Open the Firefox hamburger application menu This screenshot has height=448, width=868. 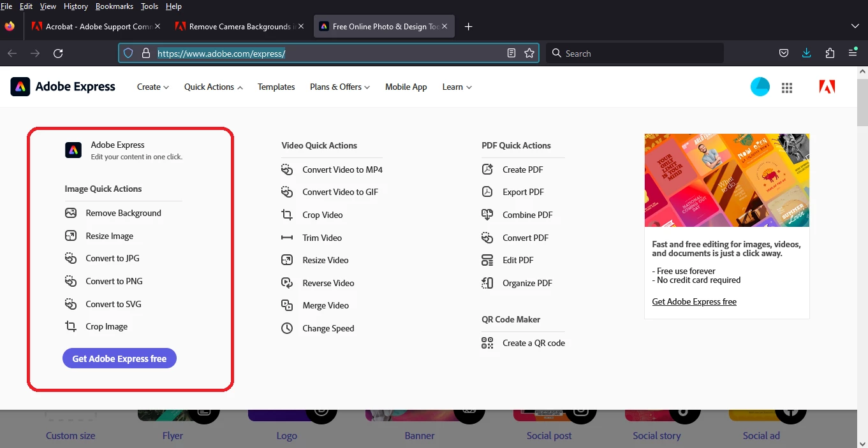(x=853, y=54)
